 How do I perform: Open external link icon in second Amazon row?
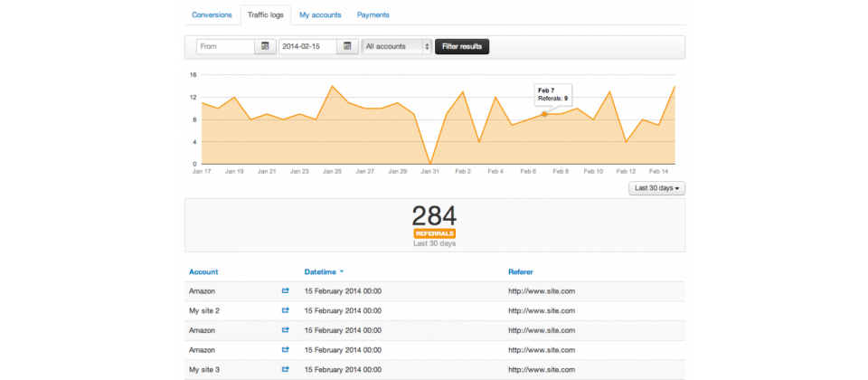pos(286,330)
